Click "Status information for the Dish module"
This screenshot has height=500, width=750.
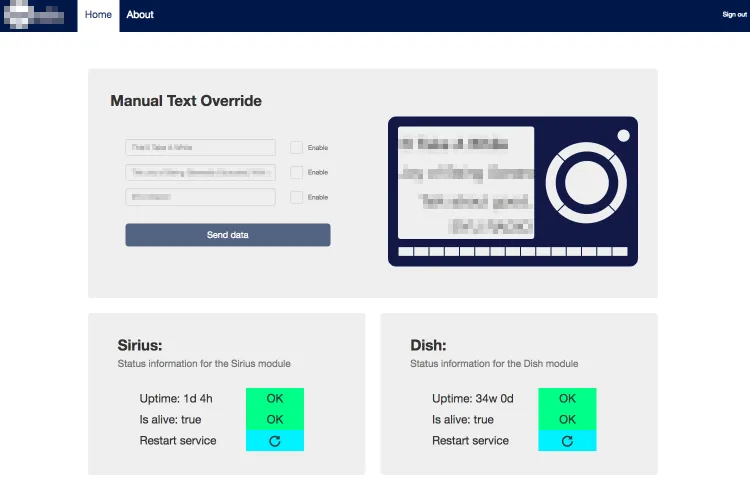click(x=494, y=364)
